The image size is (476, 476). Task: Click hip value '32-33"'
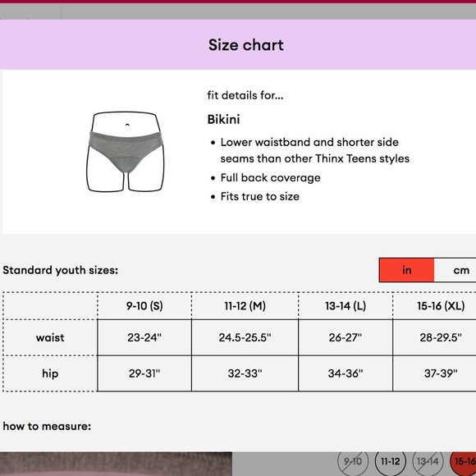pyautogui.click(x=245, y=373)
